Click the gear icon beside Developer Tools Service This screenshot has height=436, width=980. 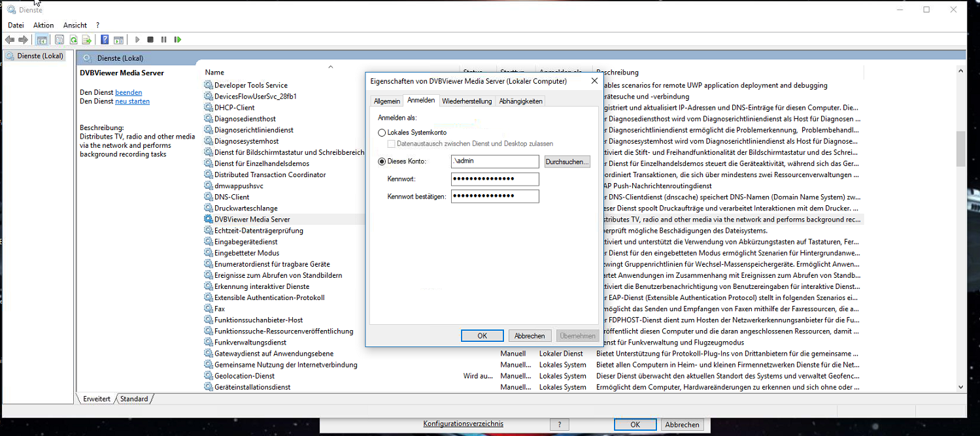tap(209, 85)
